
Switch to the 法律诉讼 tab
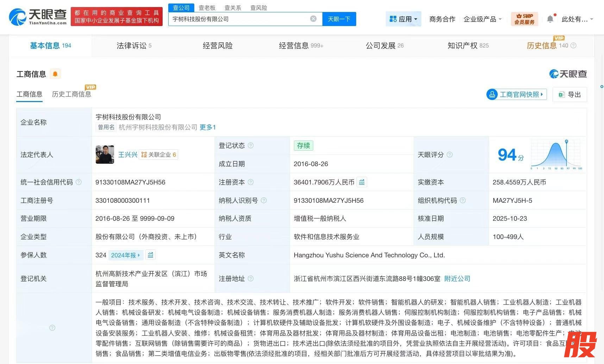(x=134, y=45)
